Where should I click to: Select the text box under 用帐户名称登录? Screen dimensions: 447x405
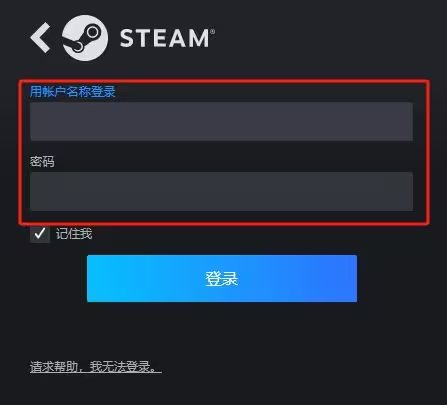coord(221,121)
